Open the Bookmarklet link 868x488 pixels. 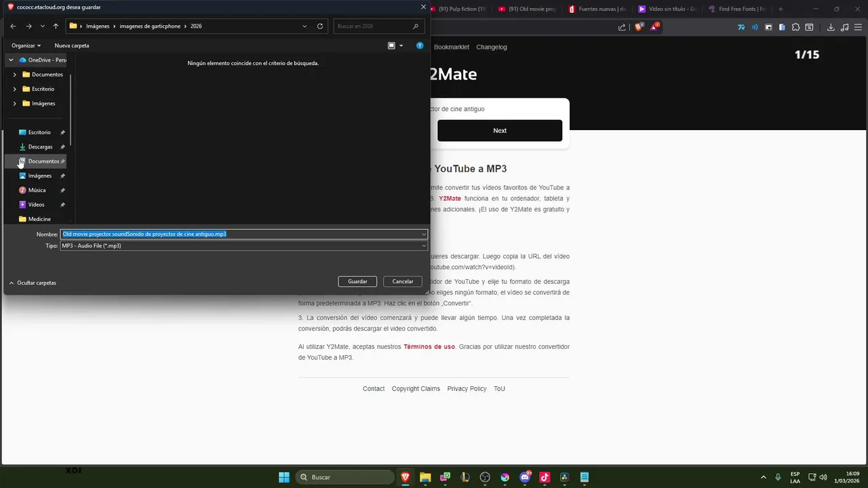pos(452,47)
